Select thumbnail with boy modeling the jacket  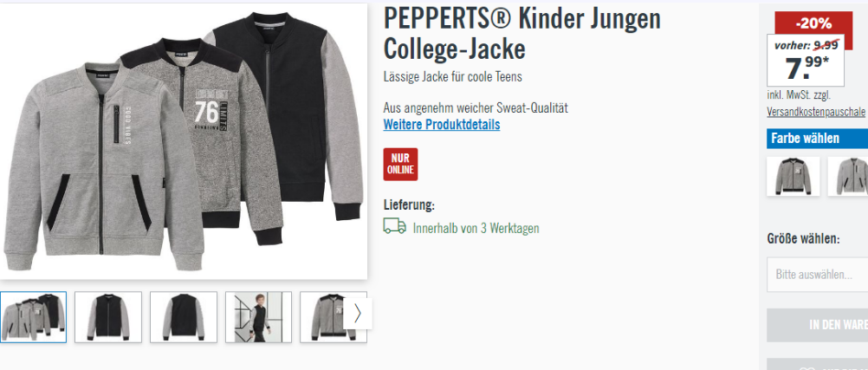[x=258, y=317]
